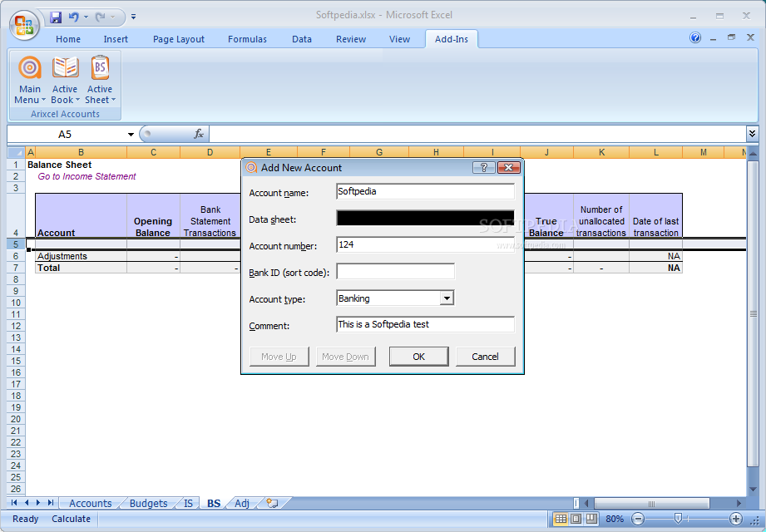Click the horizontal scrollbar thumb

[x=651, y=503]
